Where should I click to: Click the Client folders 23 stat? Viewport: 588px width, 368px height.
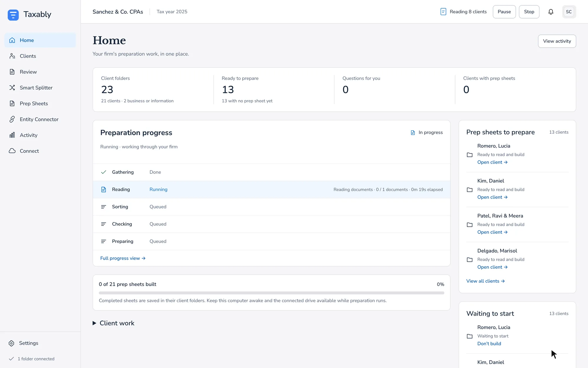tap(137, 89)
